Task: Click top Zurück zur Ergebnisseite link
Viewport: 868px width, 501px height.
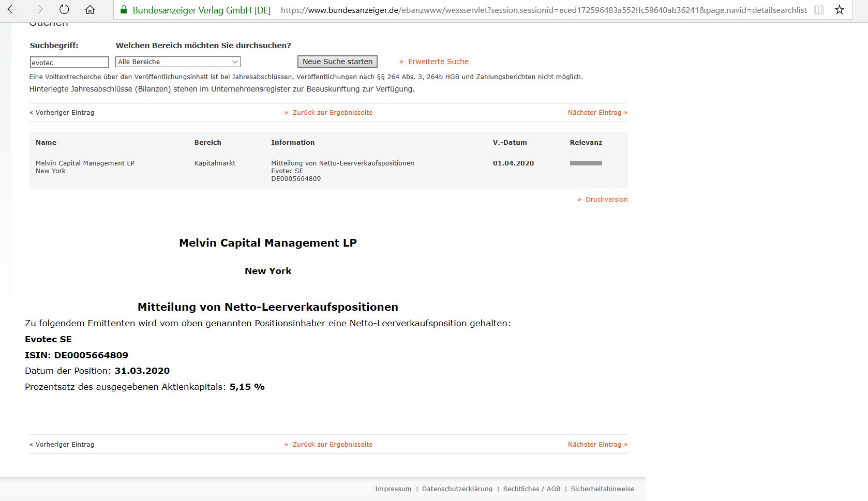Action: [333, 112]
